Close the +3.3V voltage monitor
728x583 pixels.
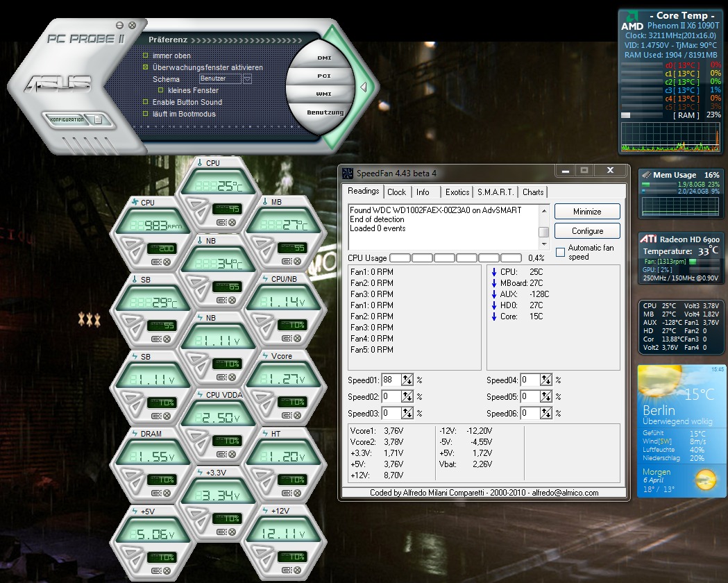[232, 532]
